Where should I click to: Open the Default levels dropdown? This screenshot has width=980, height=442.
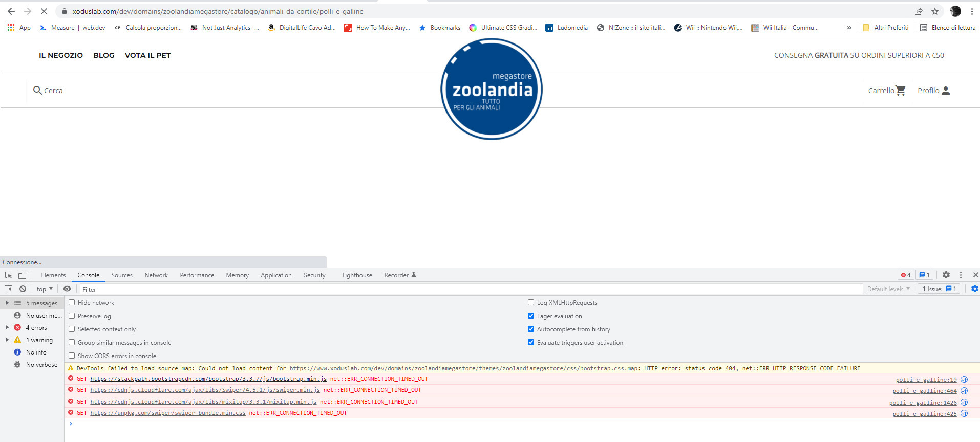888,289
